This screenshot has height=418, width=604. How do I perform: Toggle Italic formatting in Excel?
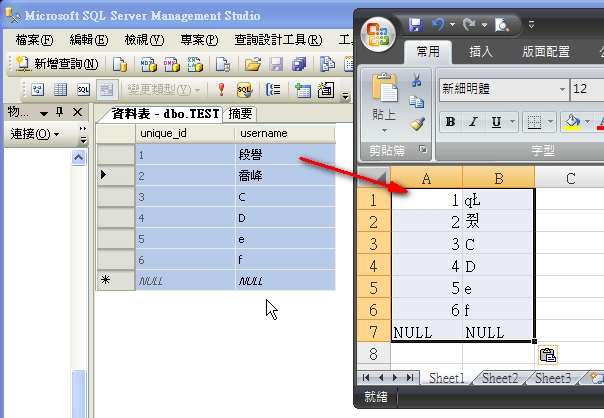click(473, 122)
